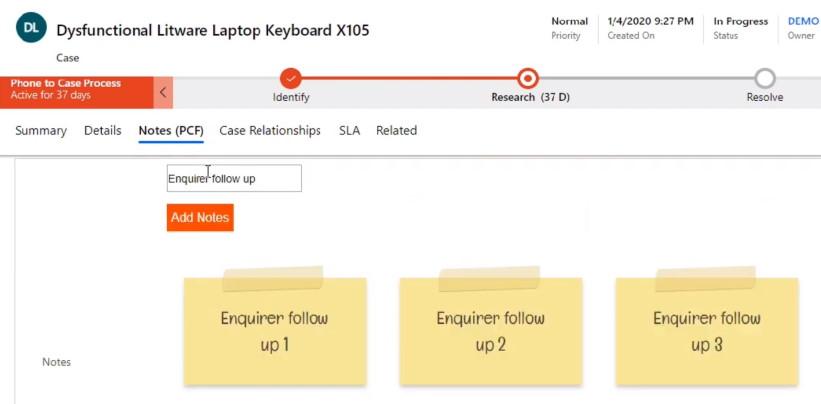Viewport: 821px width, 404px height.
Task: Select the Notes (PCF) tab
Action: click(171, 131)
